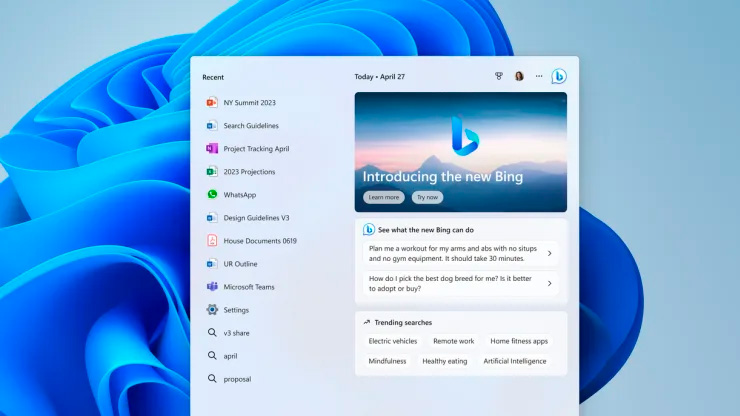
Task: Select the Artificial Intelligence trending search
Action: click(514, 361)
